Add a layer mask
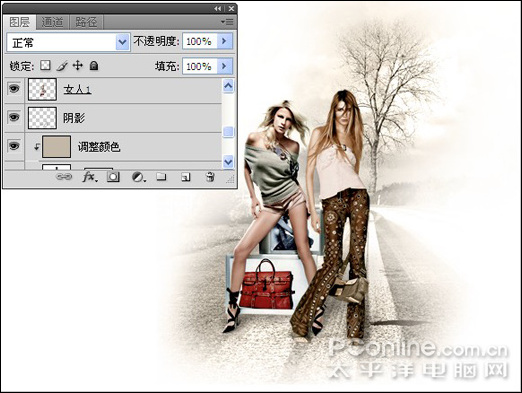522x393 pixels. (x=113, y=177)
